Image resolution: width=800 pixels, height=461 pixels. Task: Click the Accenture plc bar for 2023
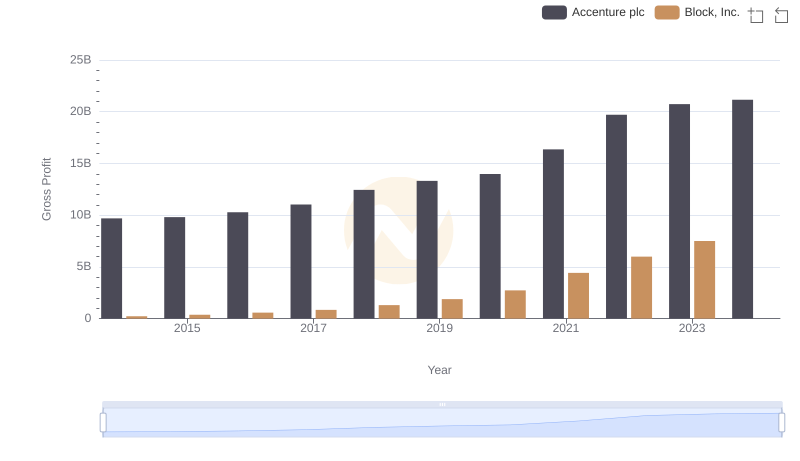click(x=680, y=211)
